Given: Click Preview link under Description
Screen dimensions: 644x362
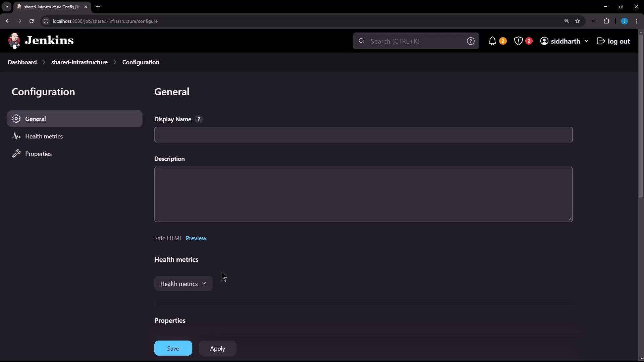Looking at the screenshot, I should coord(196,238).
